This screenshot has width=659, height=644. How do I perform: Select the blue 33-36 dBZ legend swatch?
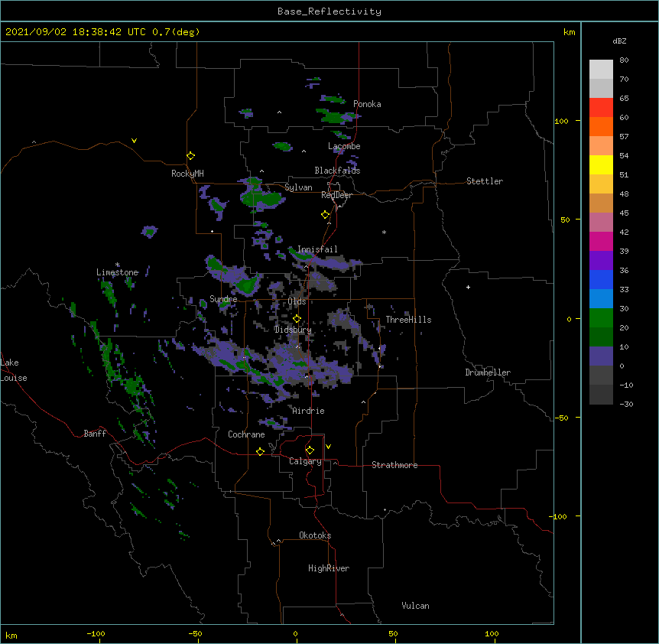[x=601, y=280]
